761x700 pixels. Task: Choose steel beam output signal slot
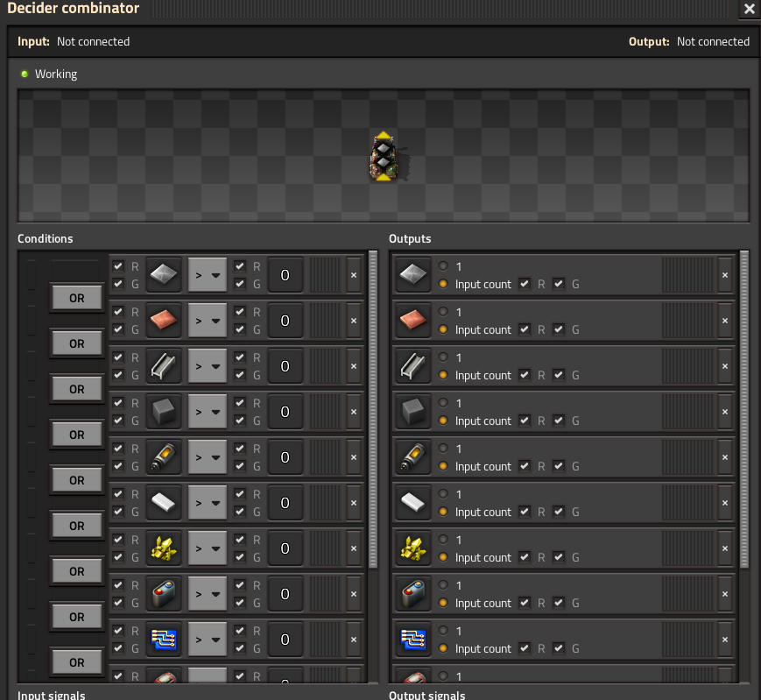413,366
